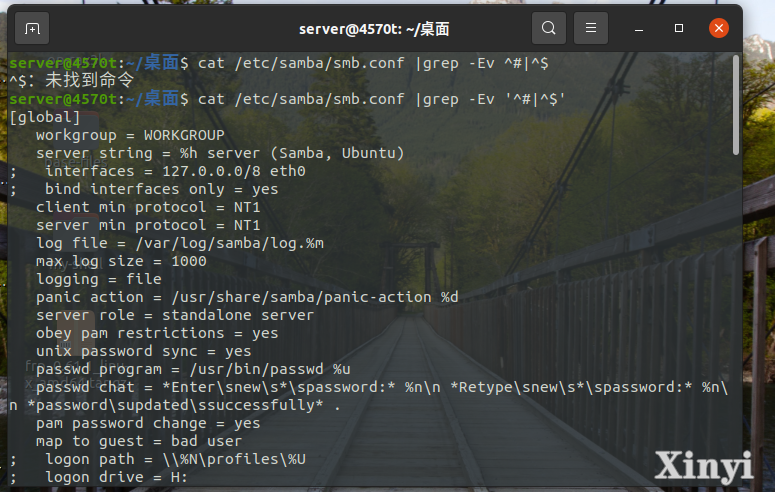Image resolution: width=775 pixels, height=492 pixels.
Task: Click the 'server string = %h server' line
Action: click(220, 153)
